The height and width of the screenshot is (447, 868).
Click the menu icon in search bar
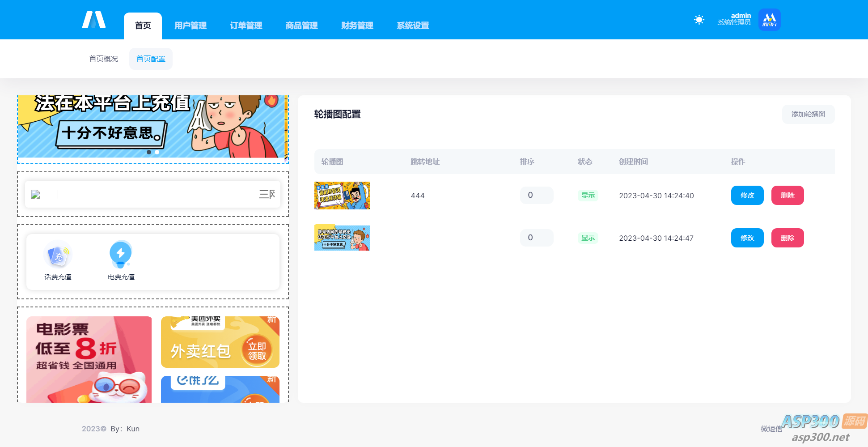click(267, 194)
